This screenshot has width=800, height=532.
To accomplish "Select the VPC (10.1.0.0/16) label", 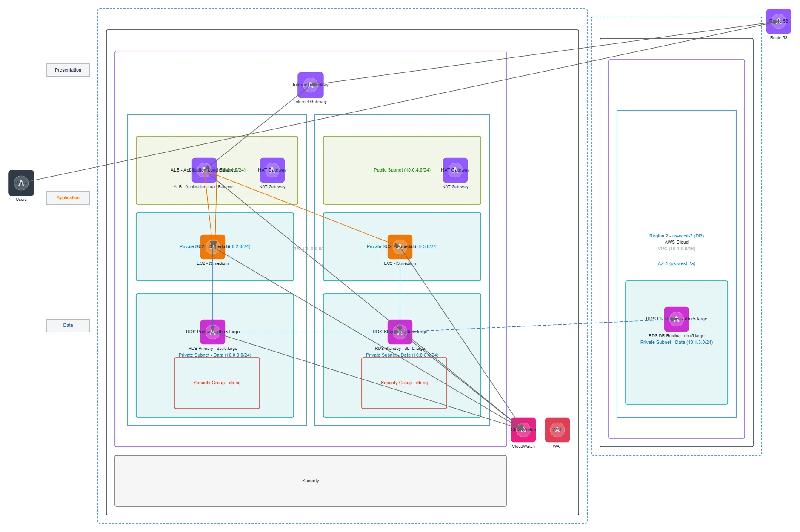I will tap(677, 249).
